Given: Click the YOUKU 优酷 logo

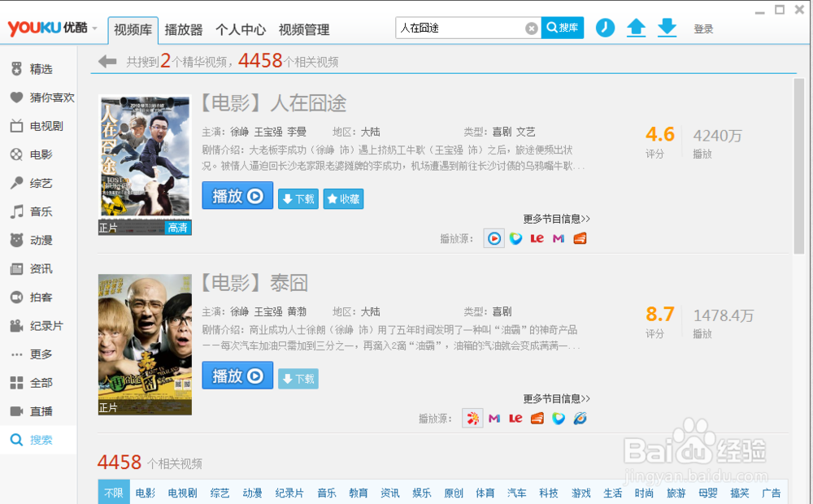Looking at the screenshot, I should (48, 28).
